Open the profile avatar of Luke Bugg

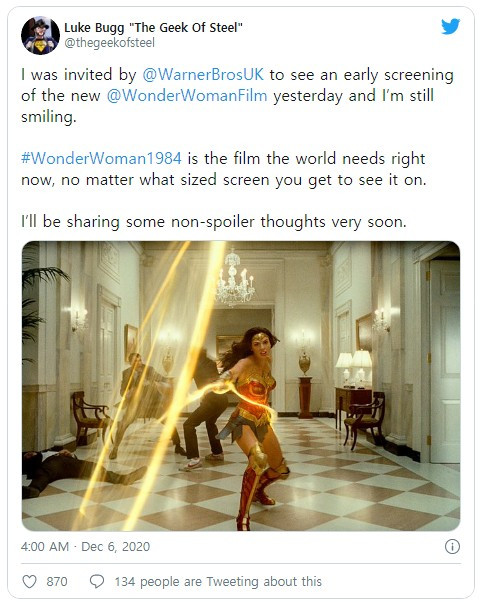point(40,35)
